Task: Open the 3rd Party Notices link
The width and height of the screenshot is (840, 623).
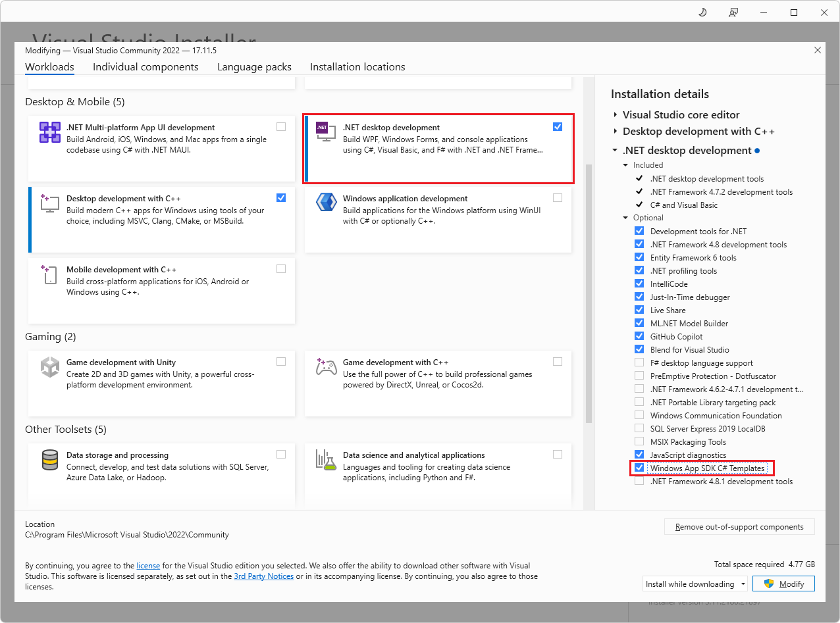Action: pos(263,576)
